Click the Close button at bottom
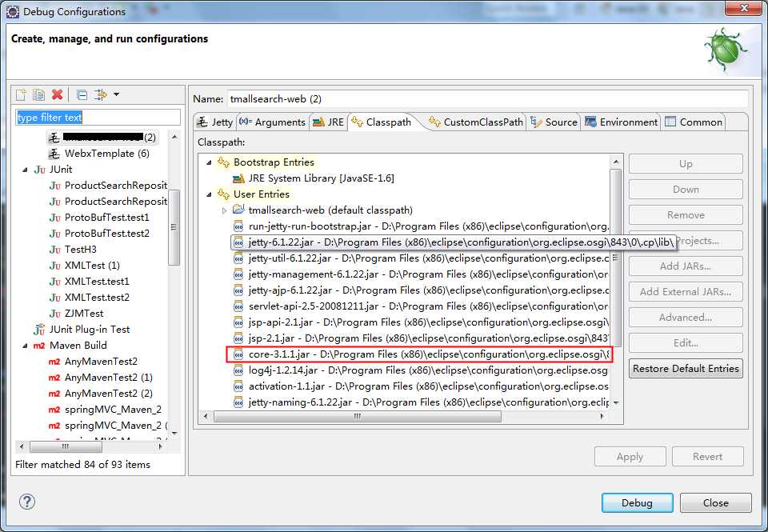The width and height of the screenshot is (768, 532). point(715,502)
